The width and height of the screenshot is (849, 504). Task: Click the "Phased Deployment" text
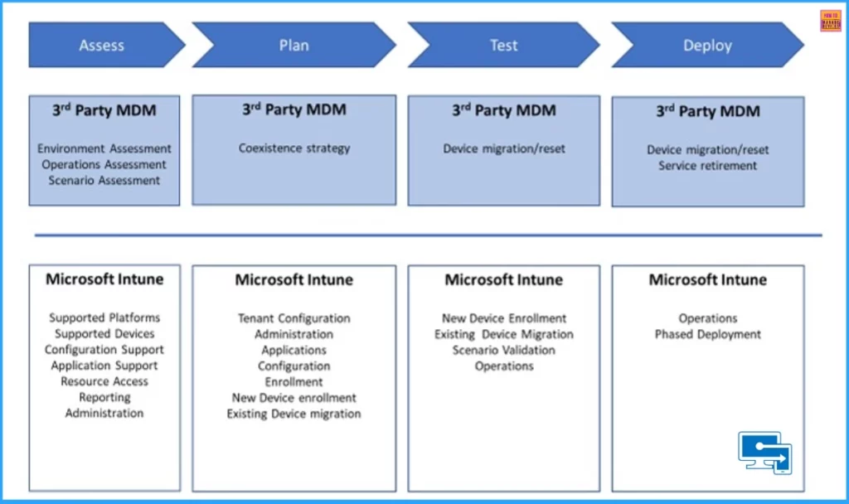(x=708, y=334)
